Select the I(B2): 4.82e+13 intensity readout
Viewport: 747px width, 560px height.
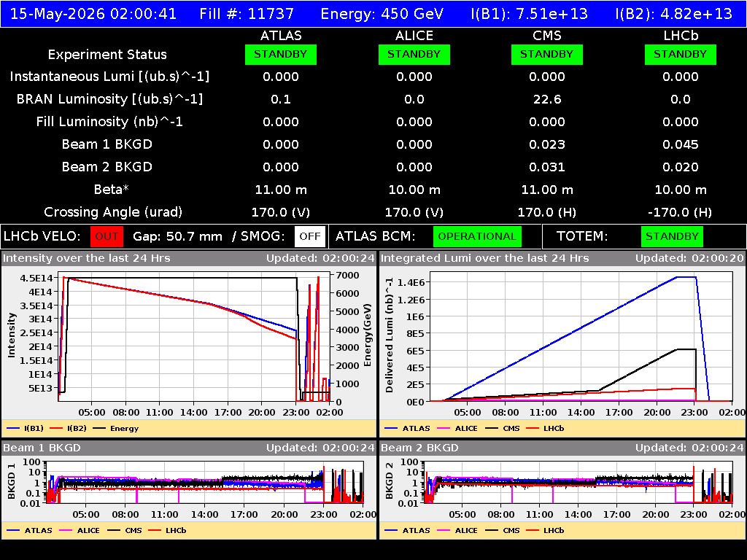(673, 14)
